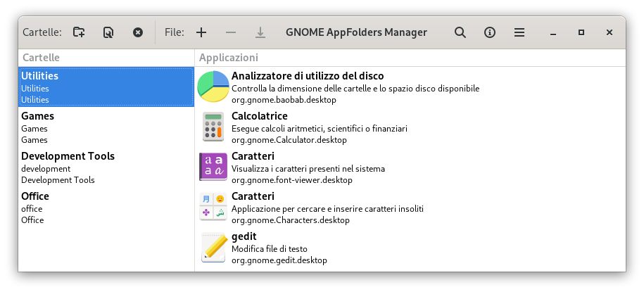Viewport: 644px width, 292px height.
Task: Select the Utilities folder
Action: point(106,87)
